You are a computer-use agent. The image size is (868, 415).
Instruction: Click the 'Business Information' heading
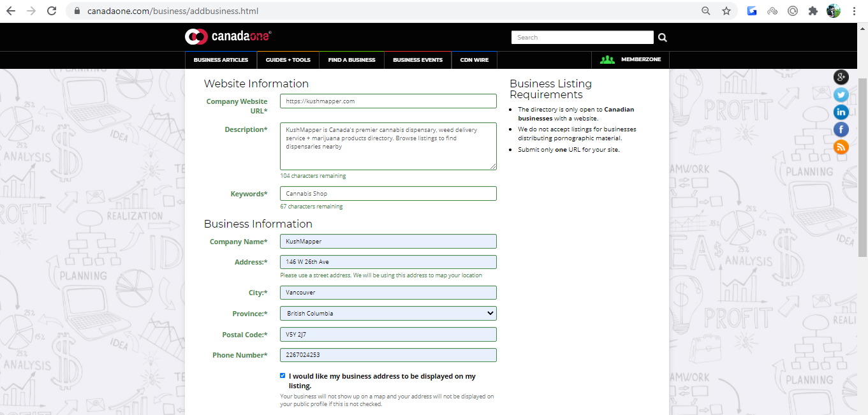pyautogui.click(x=258, y=224)
